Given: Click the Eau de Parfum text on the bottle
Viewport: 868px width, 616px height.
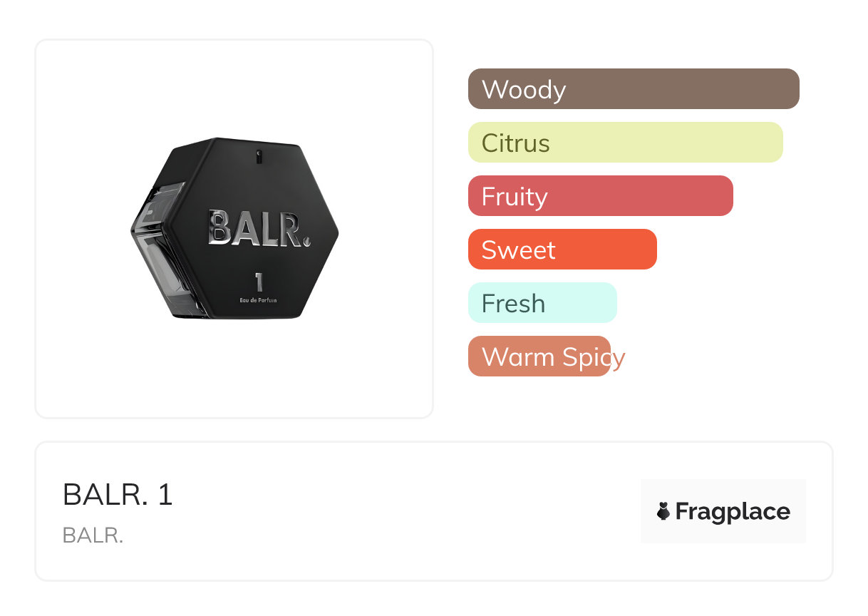Looking at the screenshot, I should pos(258,301).
